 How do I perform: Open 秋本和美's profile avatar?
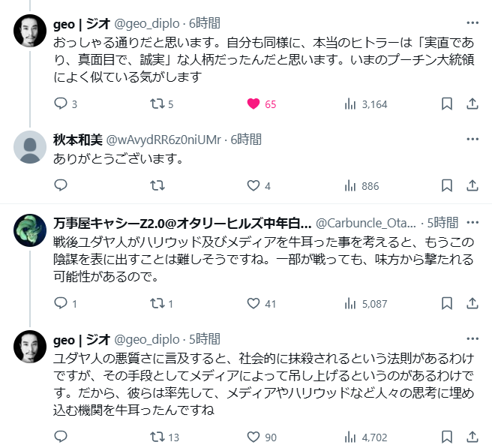(30, 146)
